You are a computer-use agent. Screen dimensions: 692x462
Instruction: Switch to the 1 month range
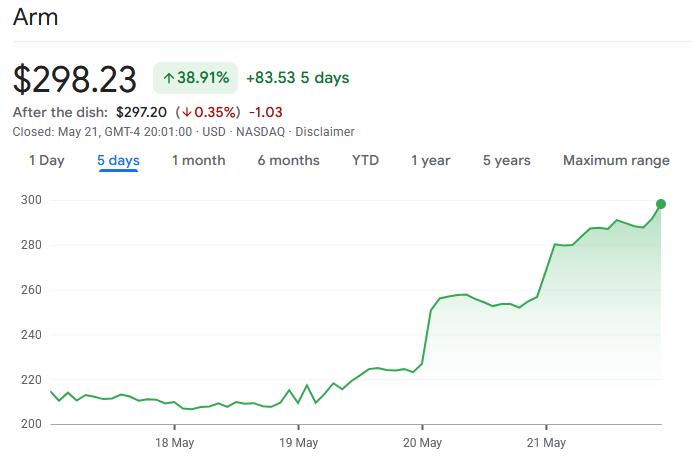click(x=199, y=160)
